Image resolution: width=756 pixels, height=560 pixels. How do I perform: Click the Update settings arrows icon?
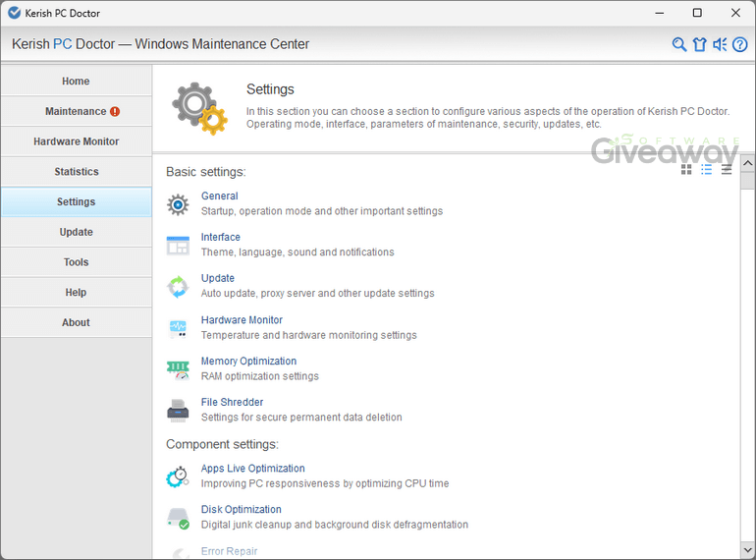click(x=178, y=287)
